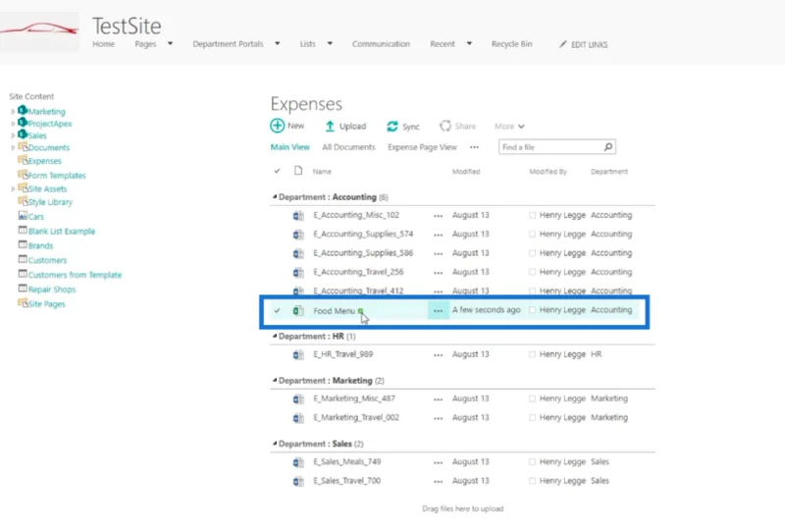This screenshot has width=785, height=532.
Task: Toggle the select-all checkmark in header
Action: (x=277, y=171)
